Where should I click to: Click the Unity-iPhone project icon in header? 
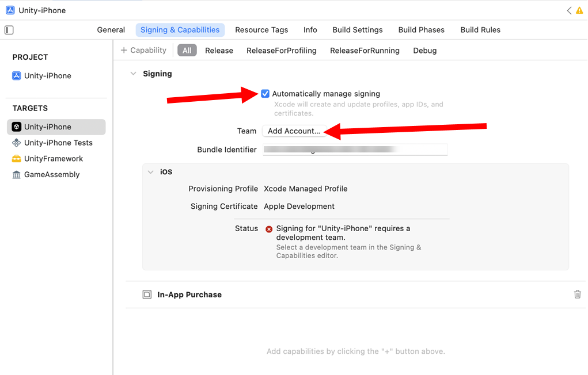(x=10, y=10)
